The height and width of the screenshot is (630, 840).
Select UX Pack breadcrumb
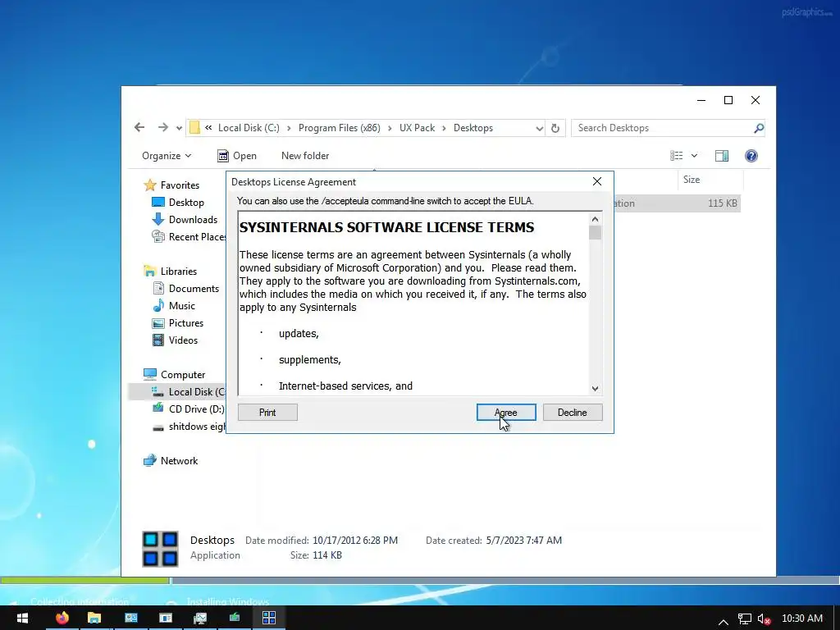click(417, 128)
